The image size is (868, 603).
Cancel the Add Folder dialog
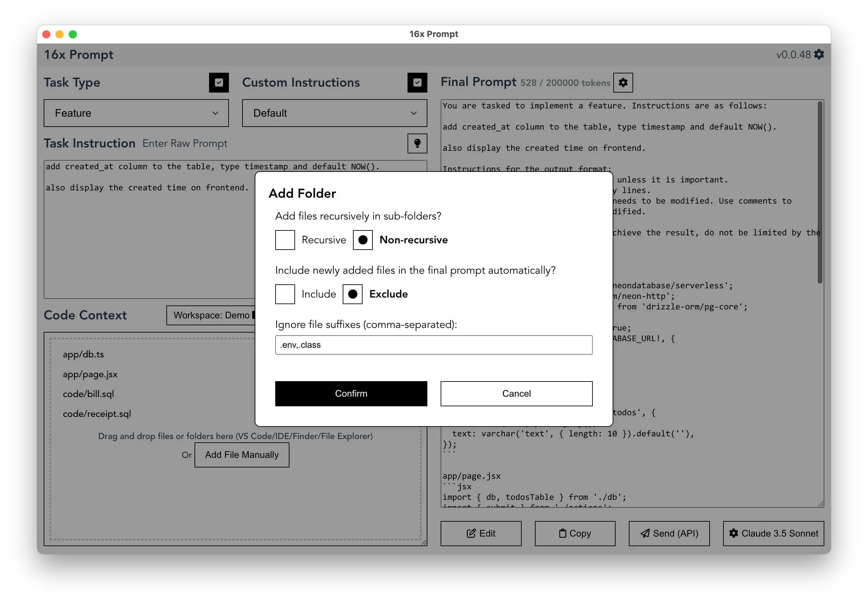516,393
